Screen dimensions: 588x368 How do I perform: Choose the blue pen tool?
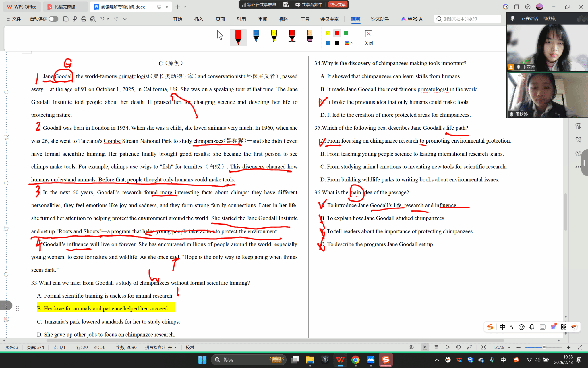tap(256, 36)
